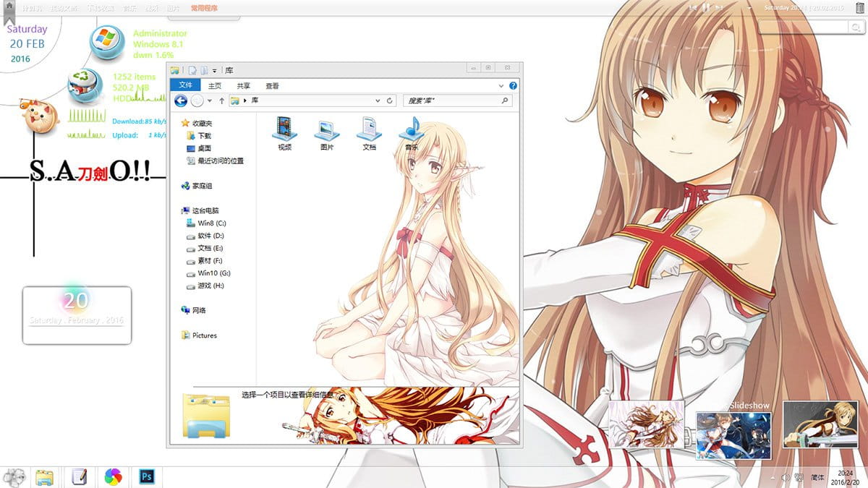Open drive 素材 (F:)

coord(205,260)
